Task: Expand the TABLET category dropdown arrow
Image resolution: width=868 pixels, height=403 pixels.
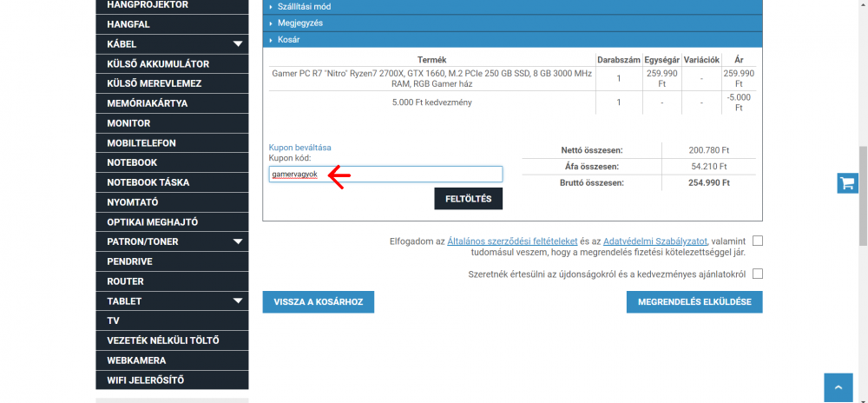Action: (238, 301)
